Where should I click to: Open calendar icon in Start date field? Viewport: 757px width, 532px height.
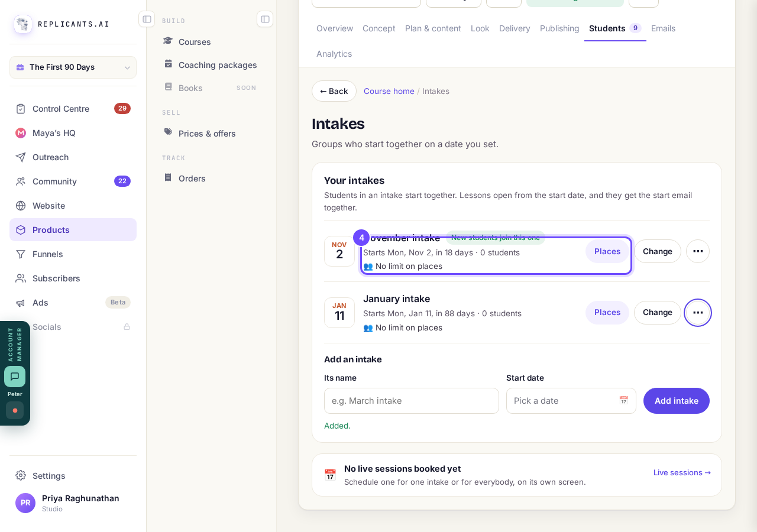pos(623,401)
